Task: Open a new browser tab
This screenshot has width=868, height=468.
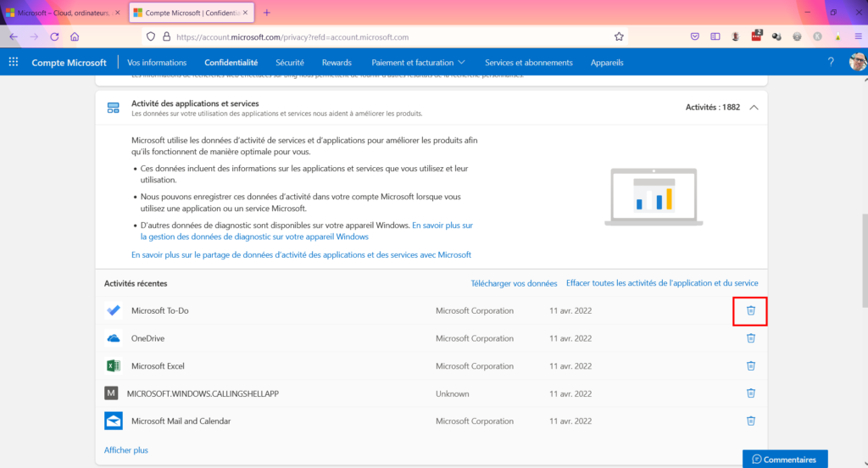Action: pyautogui.click(x=267, y=13)
